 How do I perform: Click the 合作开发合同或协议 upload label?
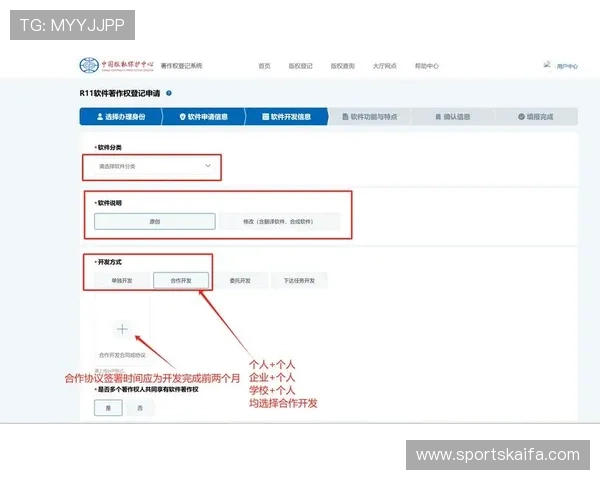122,355
